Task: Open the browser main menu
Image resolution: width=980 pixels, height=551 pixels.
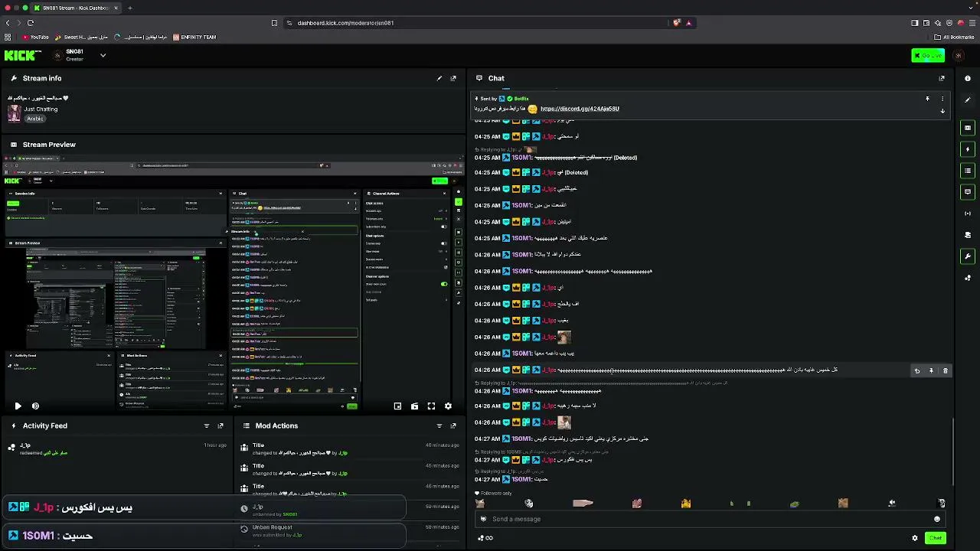Action: click(x=972, y=23)
